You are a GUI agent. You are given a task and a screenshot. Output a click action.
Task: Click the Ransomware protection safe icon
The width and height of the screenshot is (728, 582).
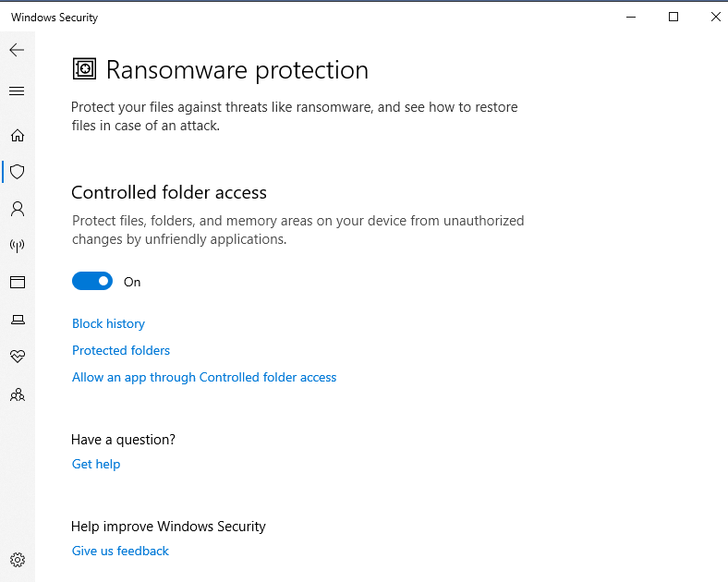click(x=84, y=69)
